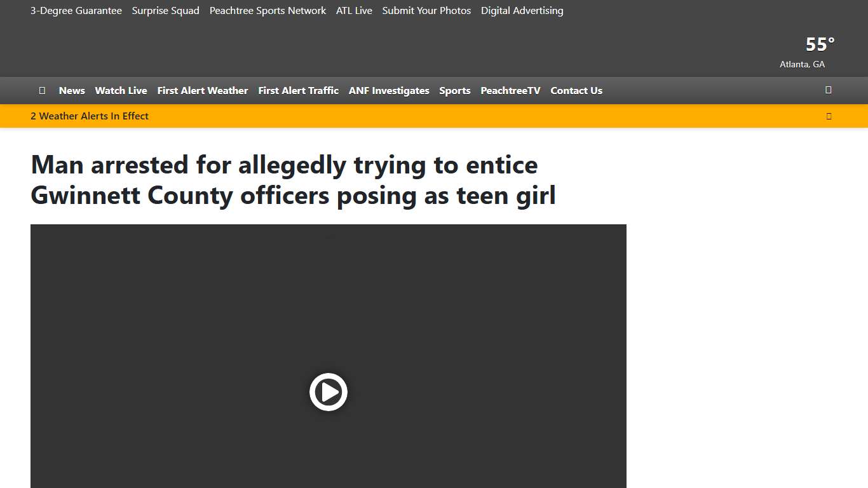Open the Sports section

pos(455,91)
